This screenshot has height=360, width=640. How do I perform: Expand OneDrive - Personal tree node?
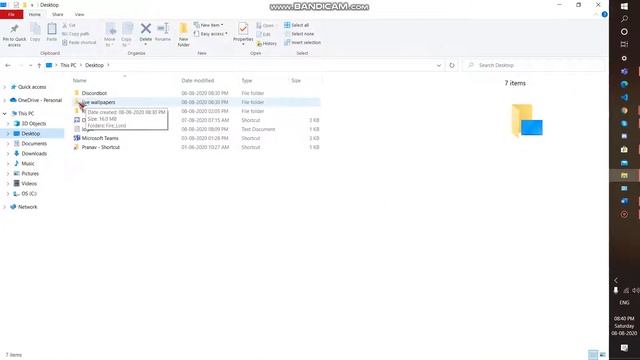pyautogui.click(x=4, y=100)
